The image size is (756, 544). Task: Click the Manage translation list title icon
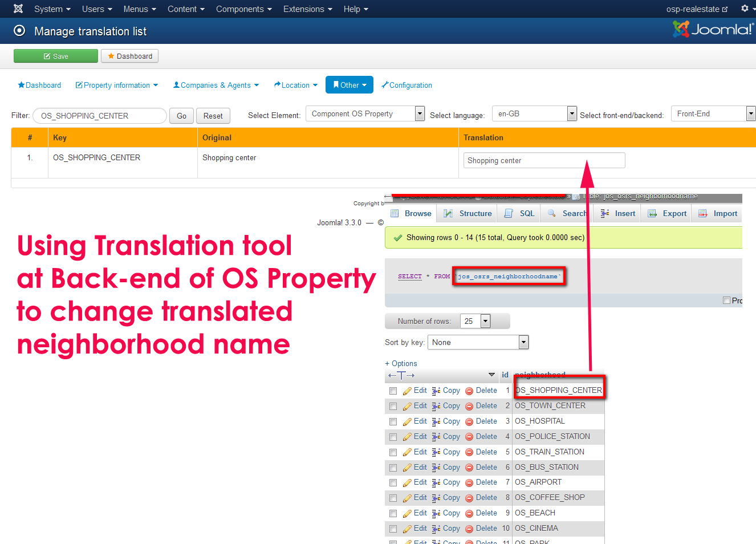(19, 31)
